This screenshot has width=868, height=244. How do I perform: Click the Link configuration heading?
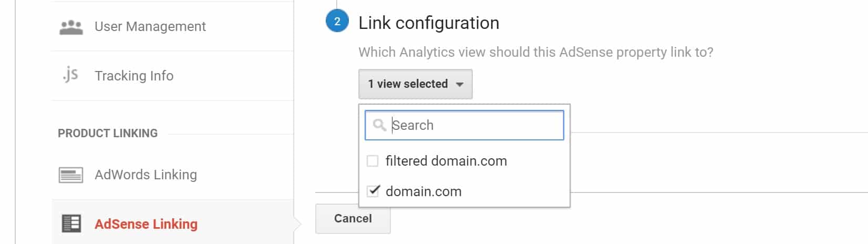click(429, 23)
